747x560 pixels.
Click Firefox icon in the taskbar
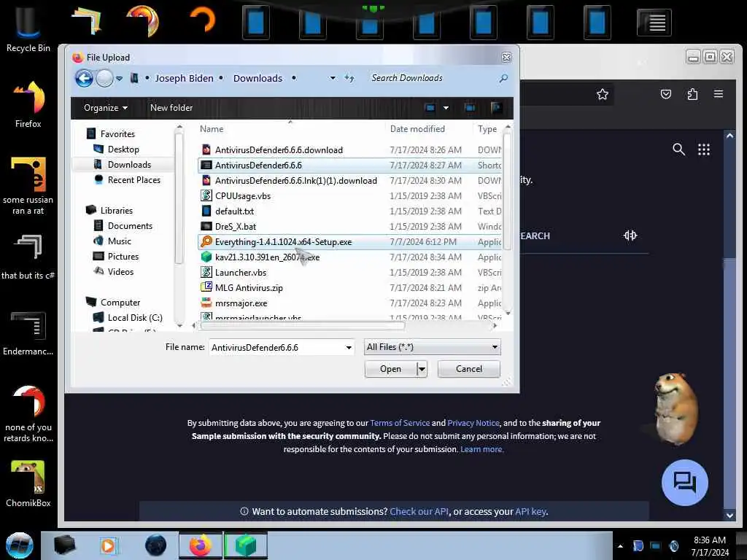(200, 545)
